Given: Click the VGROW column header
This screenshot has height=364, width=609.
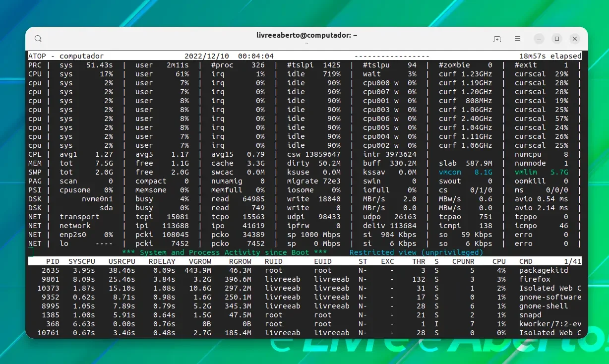Looking at the screenshot, I should (200, 261).
